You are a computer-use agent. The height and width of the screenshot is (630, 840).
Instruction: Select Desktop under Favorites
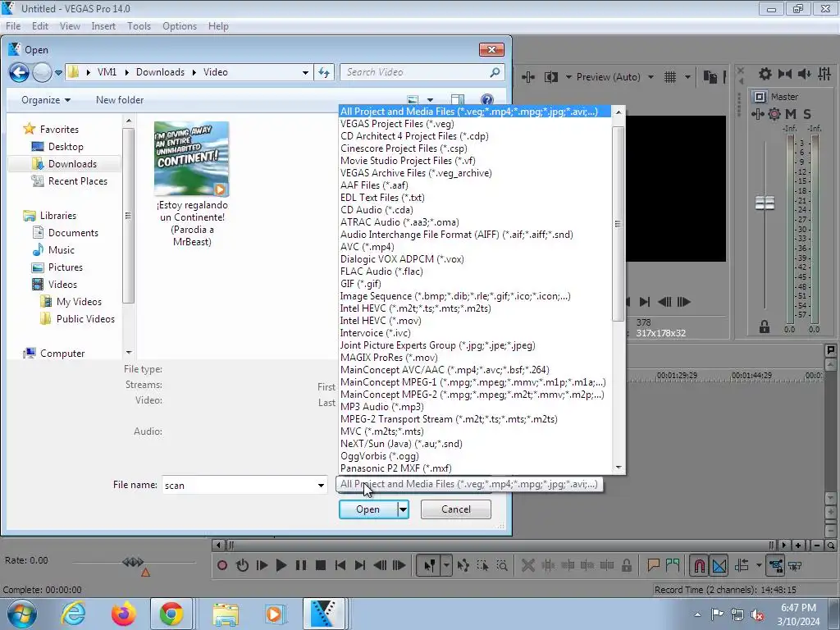coord(66,147)
